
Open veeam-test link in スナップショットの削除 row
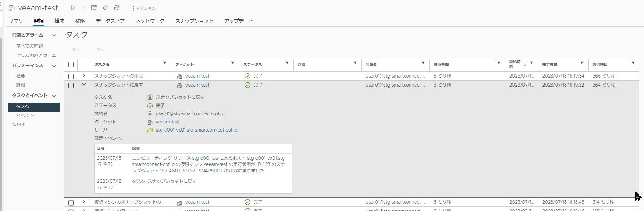click(x=197, y=76)
